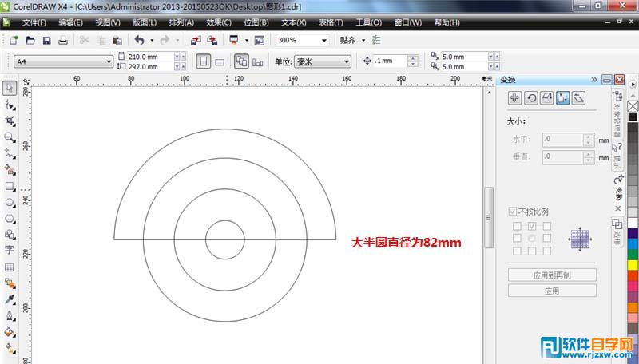Check the top-left anchor point box
Viewport: 639px width, 364px height.
point(517,226)
